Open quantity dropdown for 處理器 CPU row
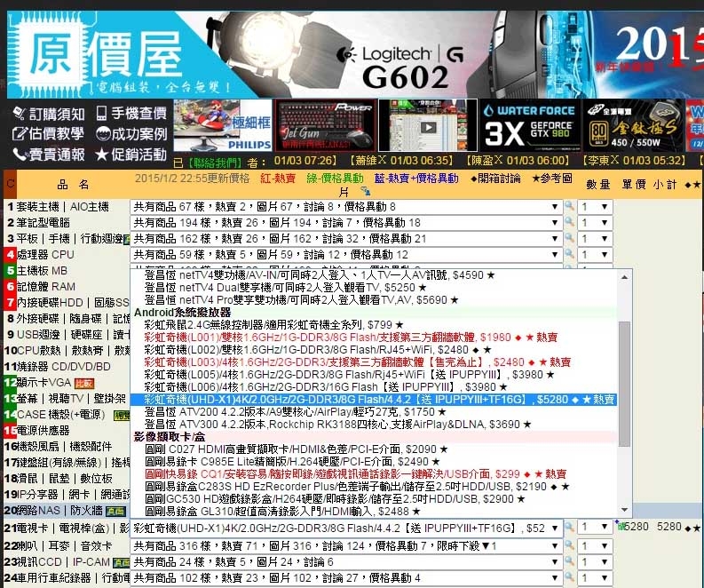The image size is (704, 588). coord(595,255)
